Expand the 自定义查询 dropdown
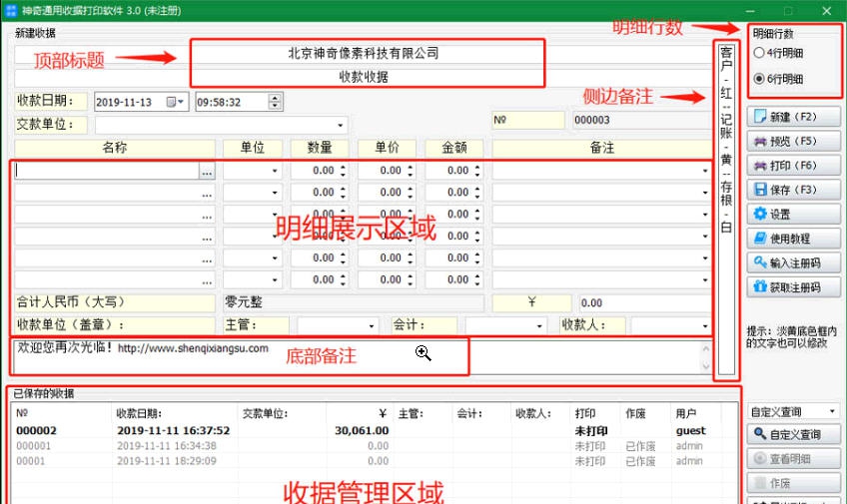 [x=832, y=412]
